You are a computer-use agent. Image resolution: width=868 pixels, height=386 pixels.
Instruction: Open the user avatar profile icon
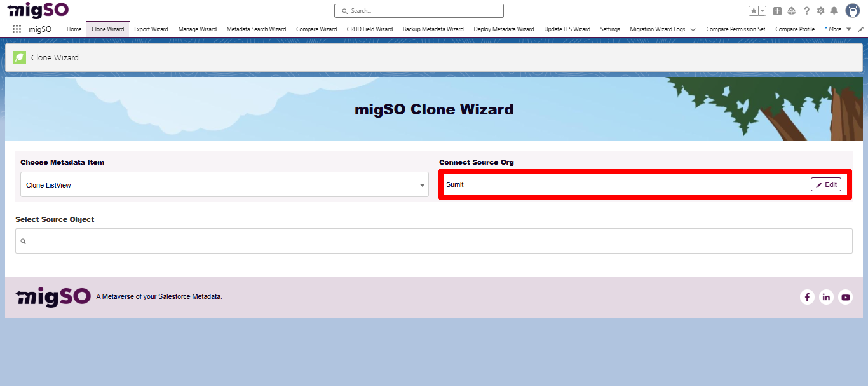[852, 10]
